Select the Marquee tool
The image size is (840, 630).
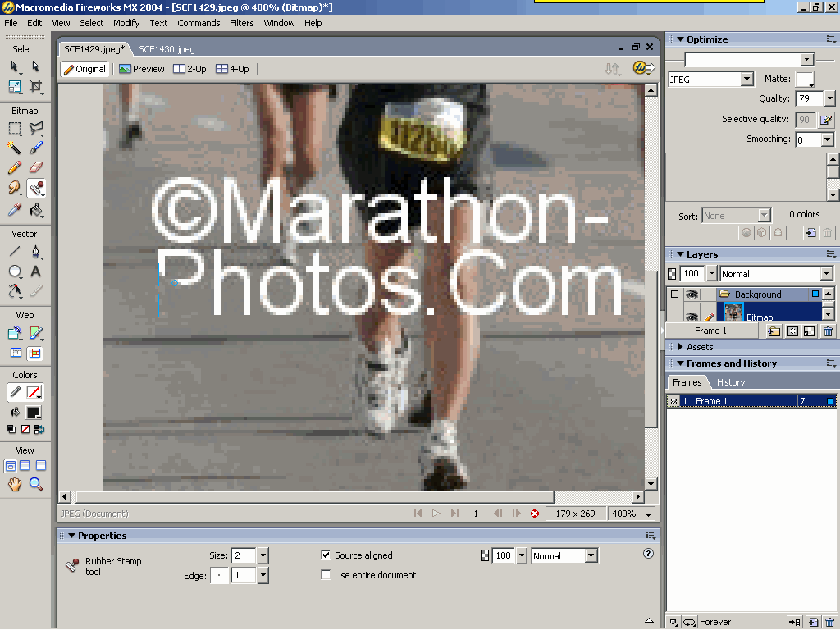tap(15, 128)
